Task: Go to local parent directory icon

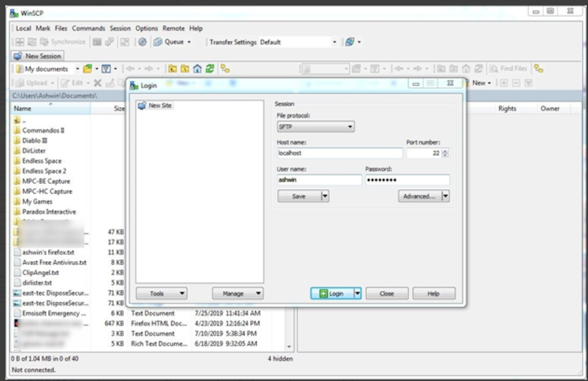Action: (x=173, y=68)
